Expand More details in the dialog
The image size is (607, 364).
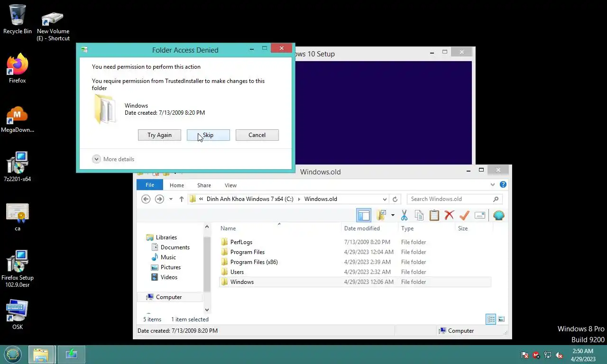click(x=113, y=159)
